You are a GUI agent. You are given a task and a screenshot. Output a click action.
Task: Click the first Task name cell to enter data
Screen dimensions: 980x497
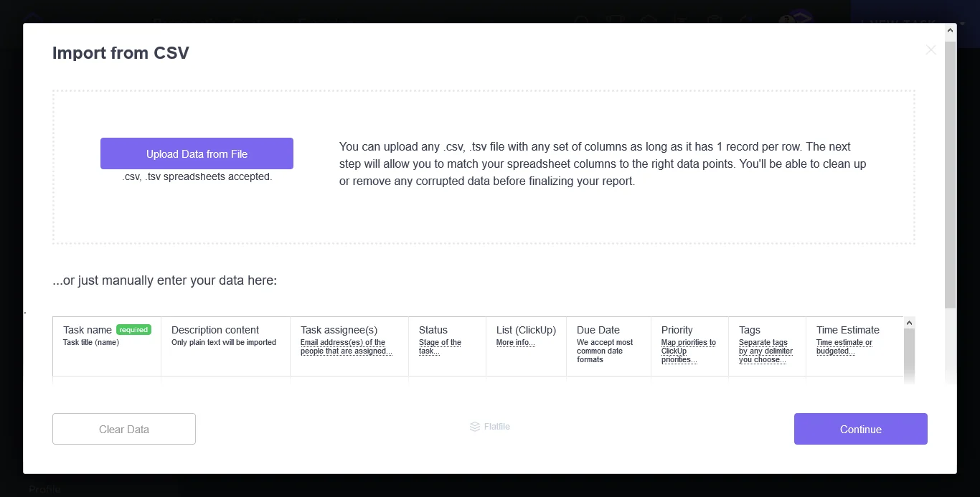(x=106, y=380)
